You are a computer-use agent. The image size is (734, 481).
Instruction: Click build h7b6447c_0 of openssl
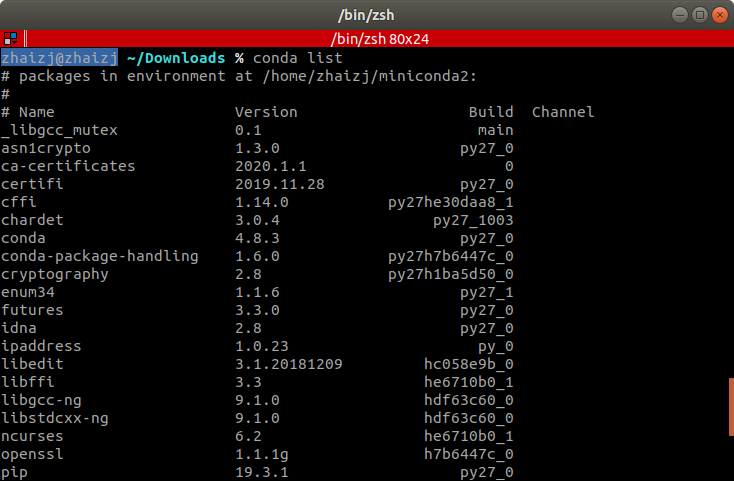click(x=469, y=454)
